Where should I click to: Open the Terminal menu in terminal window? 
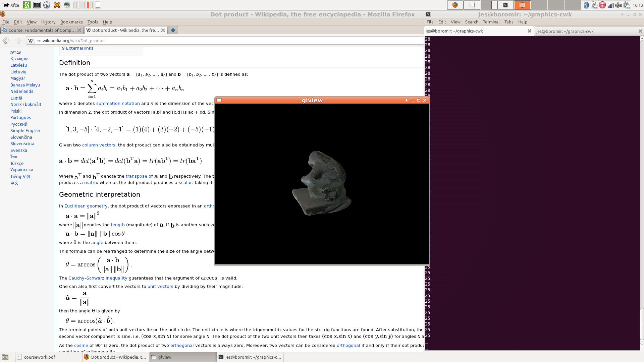[x=491, y=22]
